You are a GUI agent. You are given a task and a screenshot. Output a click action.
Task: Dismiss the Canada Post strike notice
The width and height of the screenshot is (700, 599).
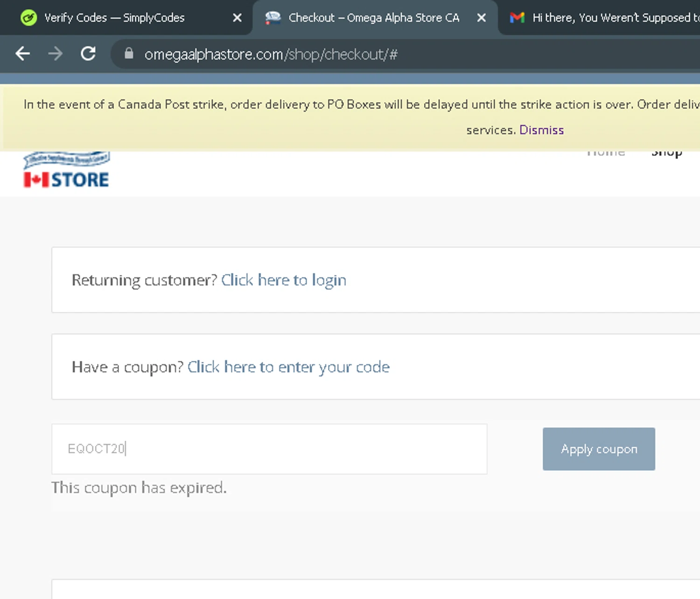541,130
